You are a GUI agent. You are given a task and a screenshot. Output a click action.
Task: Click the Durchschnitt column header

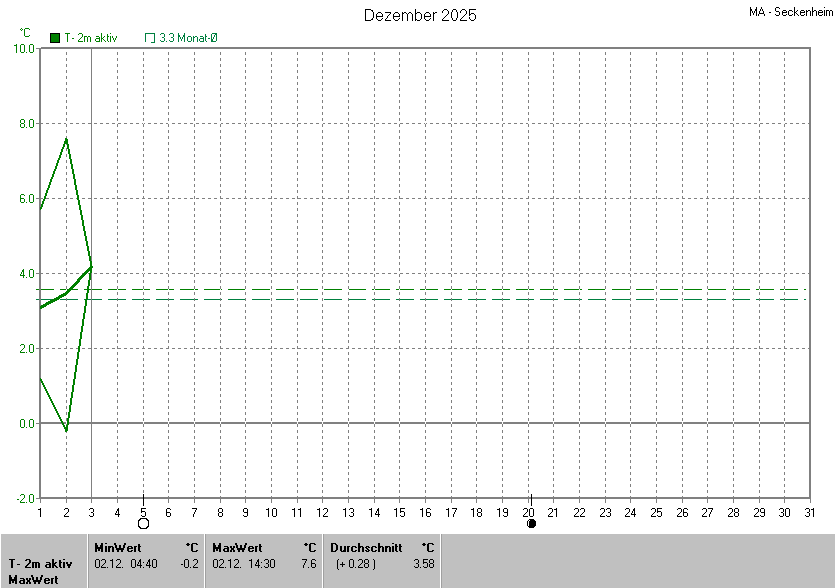point(366,547)
